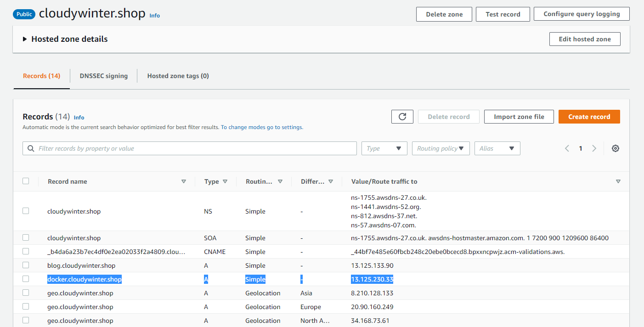The width and height of the screenshot is (644, 327).
Task: Open table settings with the gear icon
Action: click(x=616, y=148)
